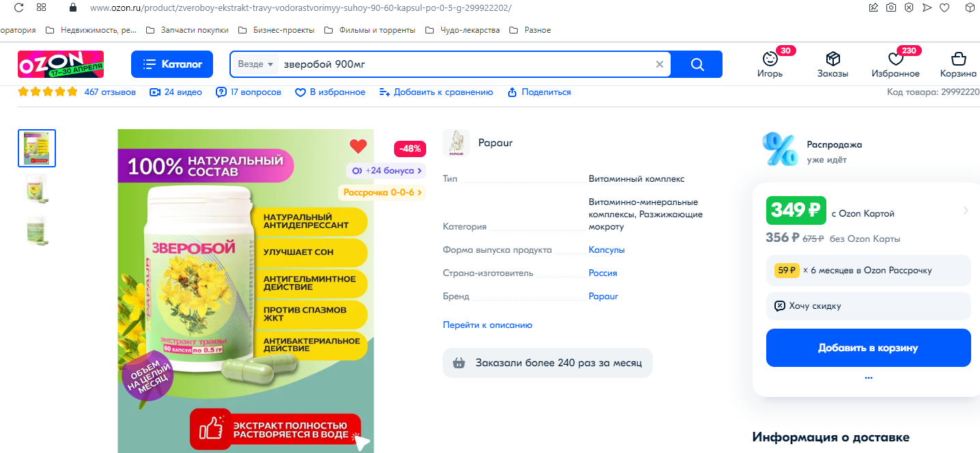Click the Заказали более 240 раз badge
The height and width of the screenshot is (453, 980).
click(548, 363)
